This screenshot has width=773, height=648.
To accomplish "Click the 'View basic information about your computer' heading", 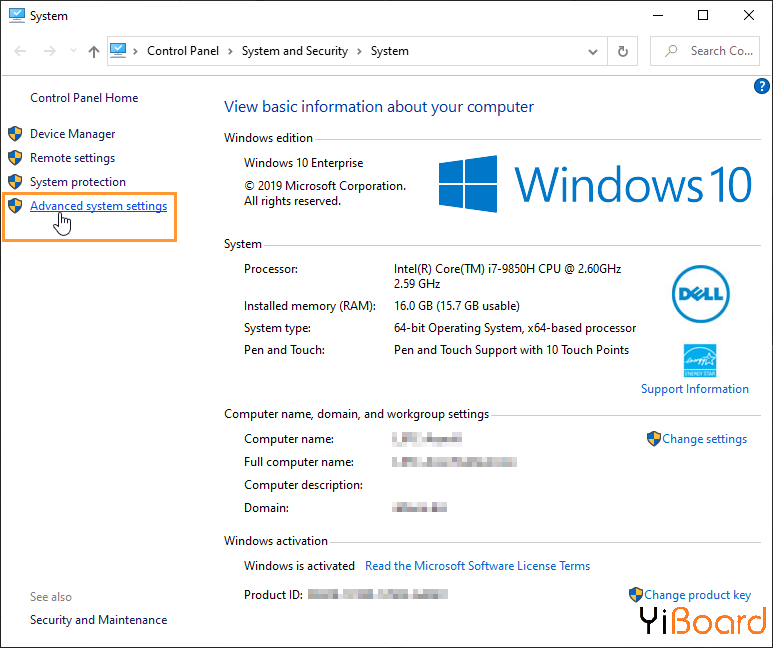I will [x=379, y=107].
